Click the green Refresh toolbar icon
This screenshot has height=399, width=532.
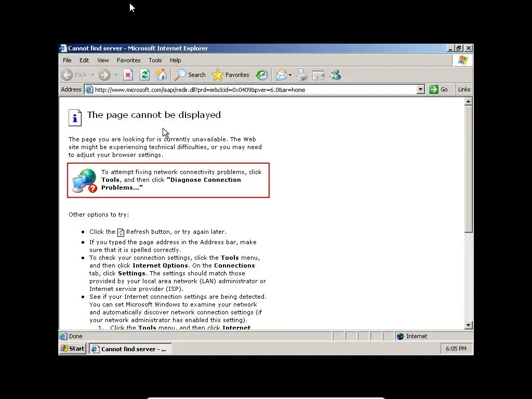pyautogui.click(x=145, y=75)
